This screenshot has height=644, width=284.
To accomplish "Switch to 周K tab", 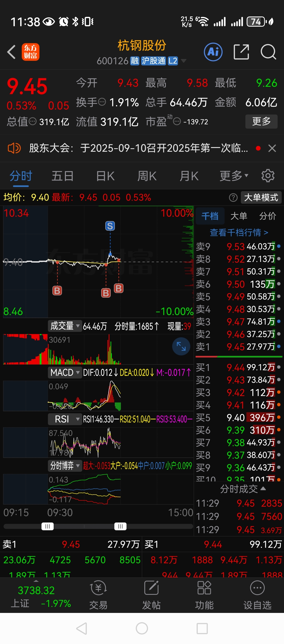I will pos(147,176).
